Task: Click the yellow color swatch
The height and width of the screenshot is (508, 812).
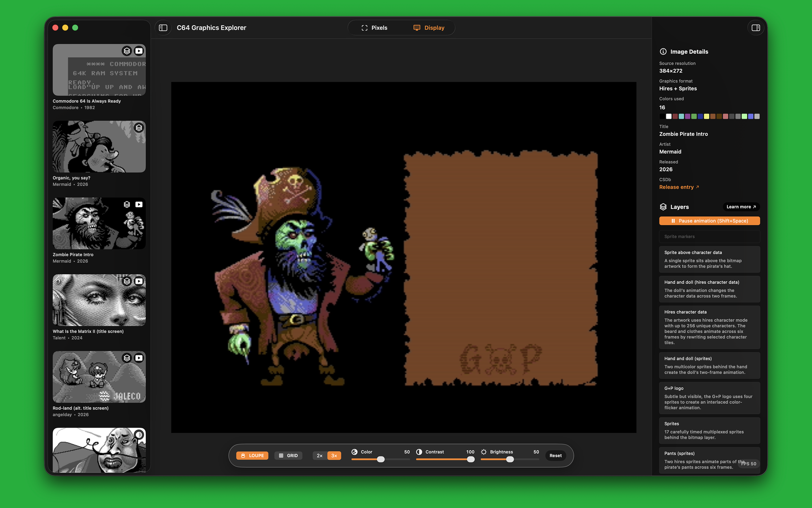Action: 706,116
